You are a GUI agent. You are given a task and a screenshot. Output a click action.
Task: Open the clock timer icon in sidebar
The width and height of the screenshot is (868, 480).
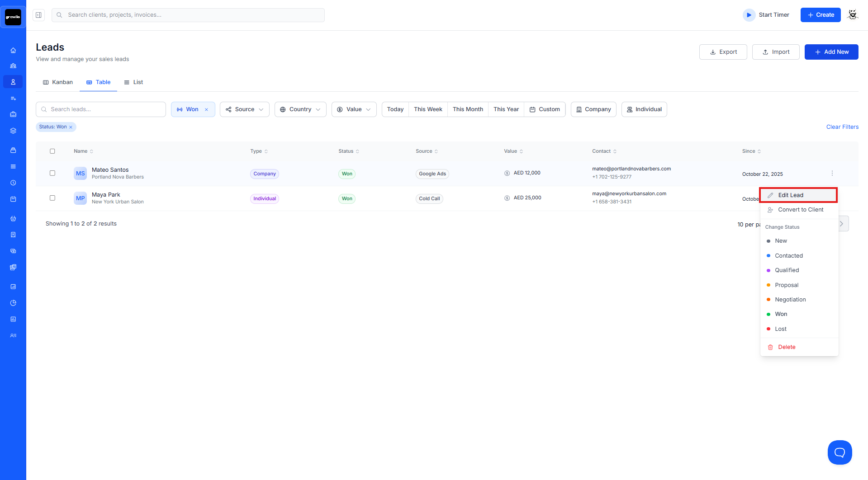click(x=13, y=183)
